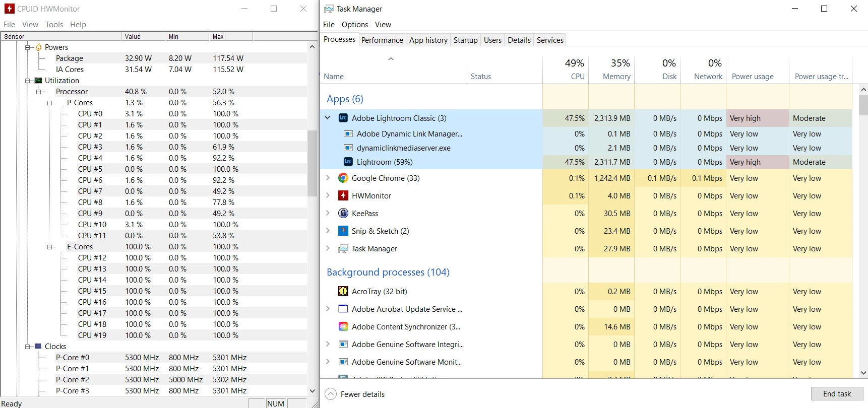
Task: Sort processes by Network column header
Action: 703,70
